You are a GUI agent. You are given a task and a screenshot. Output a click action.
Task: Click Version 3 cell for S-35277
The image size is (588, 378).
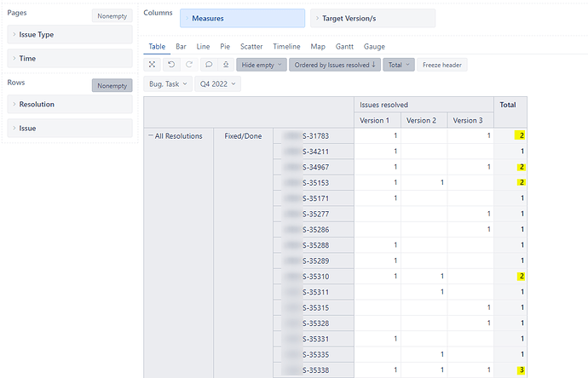tap(470, 214)
